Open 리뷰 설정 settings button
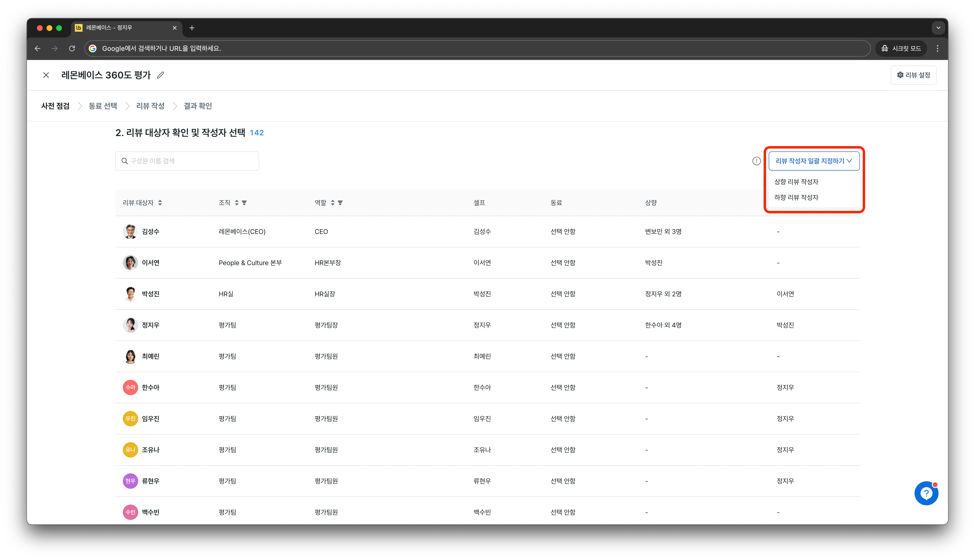 coord(914,75)
